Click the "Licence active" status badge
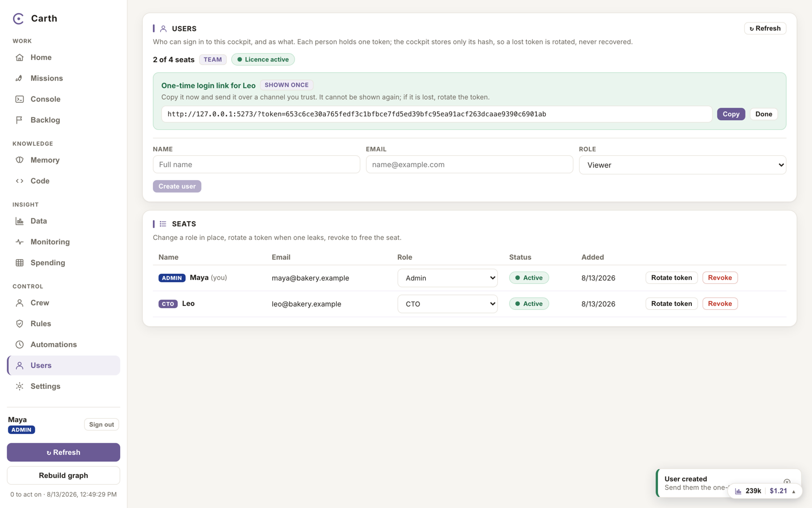The height and width of the screenshot is (508, 812). click(263, 59)
